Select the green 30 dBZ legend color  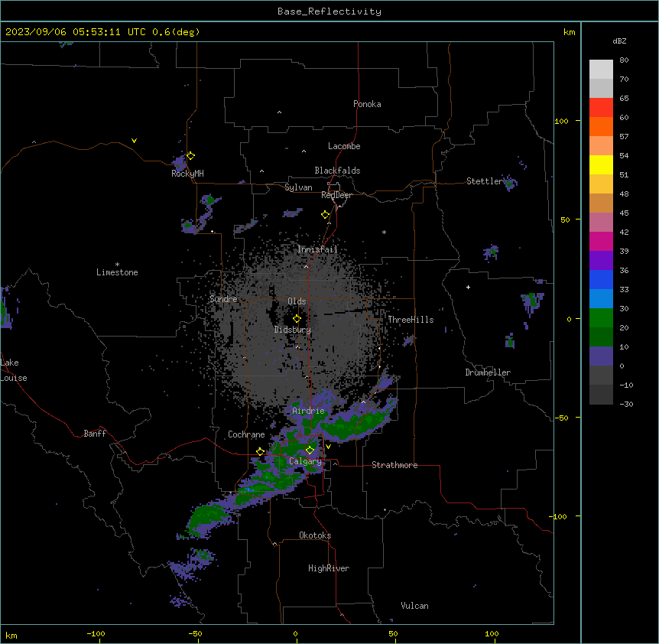coord(601,318)
